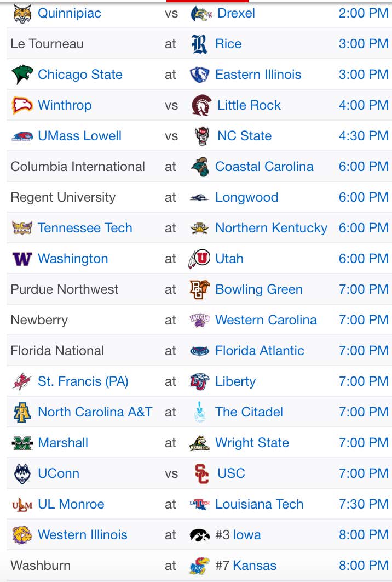Open the 7:30 PM Louisiana Tech game time

pyautogui.click(x=364, y=504)
